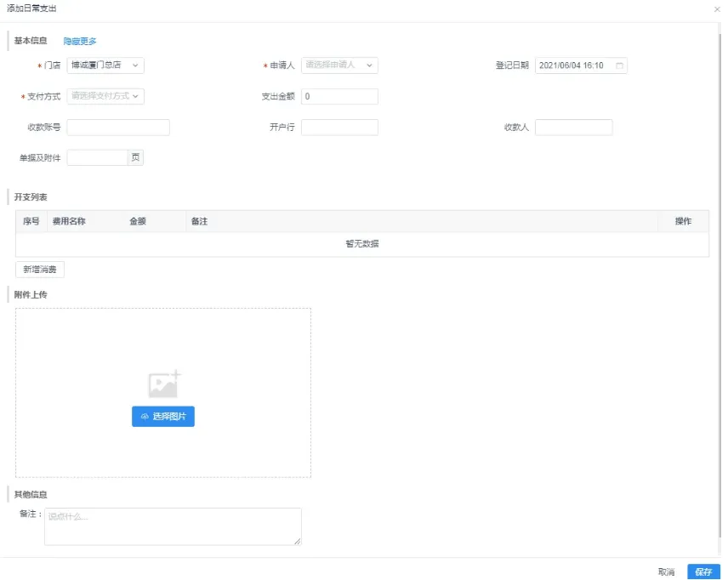The height and width of the screenshot is (580, 728).
Task: Click the 取消 cancel button
Action: 666,571
